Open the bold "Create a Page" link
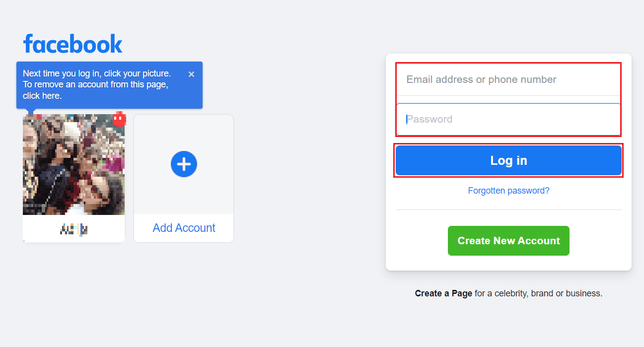644x347 pixels. [443, 293]
